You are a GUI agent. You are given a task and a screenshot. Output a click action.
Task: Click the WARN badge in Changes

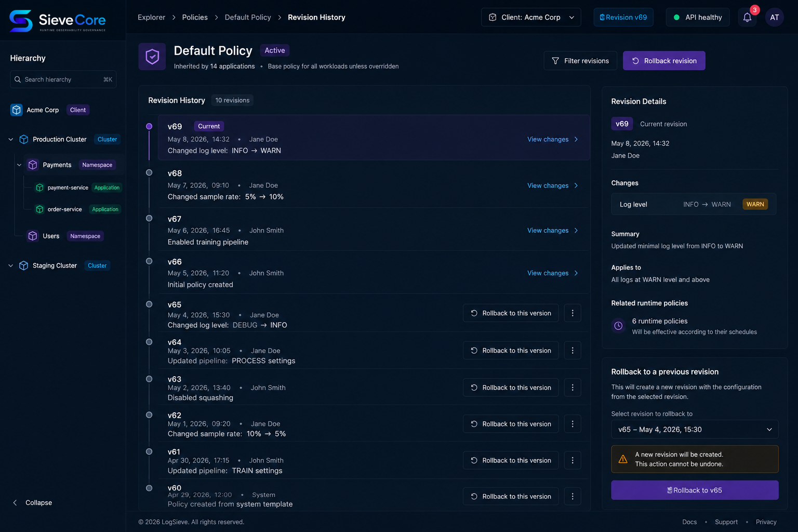755,204
